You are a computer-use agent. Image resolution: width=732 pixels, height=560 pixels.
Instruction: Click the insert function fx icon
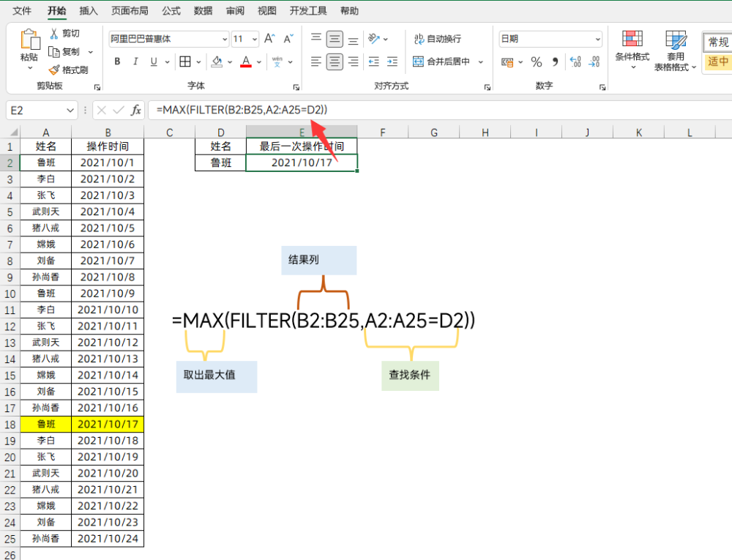pos(136,110)
